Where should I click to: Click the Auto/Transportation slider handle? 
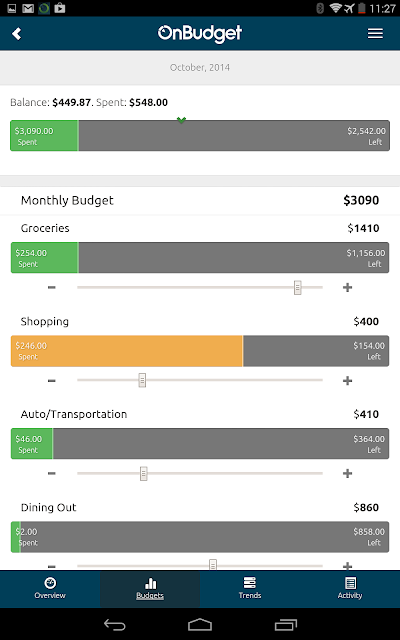click(144, 473)
